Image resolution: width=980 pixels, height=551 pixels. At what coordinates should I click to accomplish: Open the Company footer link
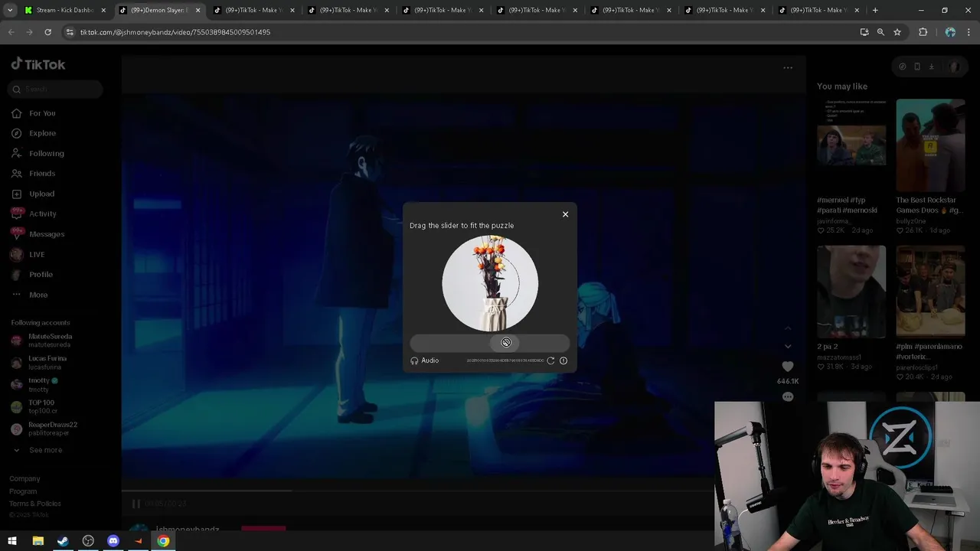click(x=24, y=479)
